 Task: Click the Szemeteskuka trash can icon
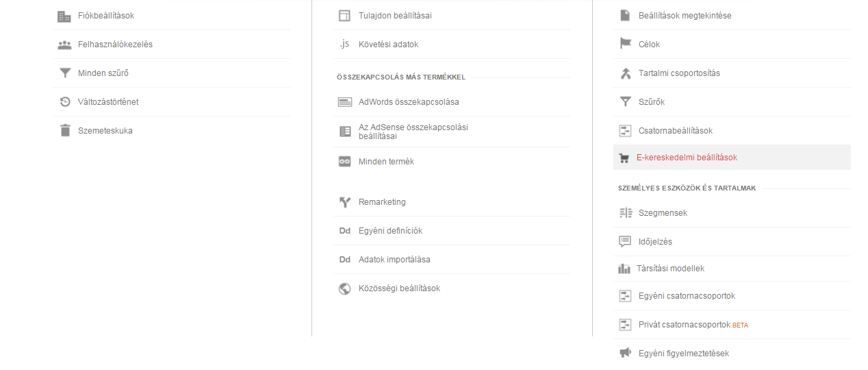65,130
